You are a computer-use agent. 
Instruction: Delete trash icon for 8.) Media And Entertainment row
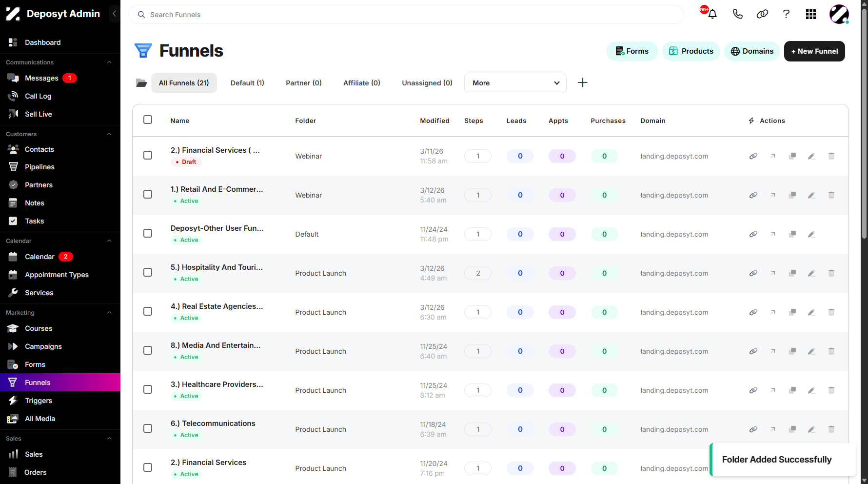pyautogui.click(x=831, y=351)
